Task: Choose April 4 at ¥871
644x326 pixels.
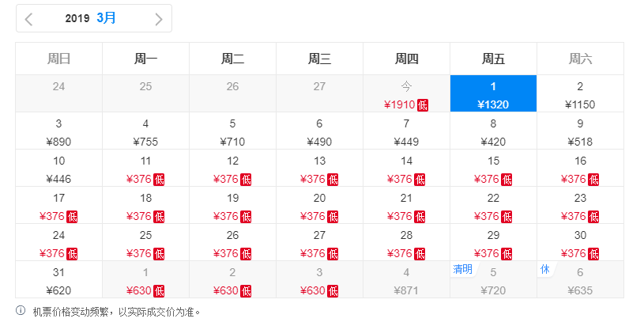Action: click(x=407, y=279)
